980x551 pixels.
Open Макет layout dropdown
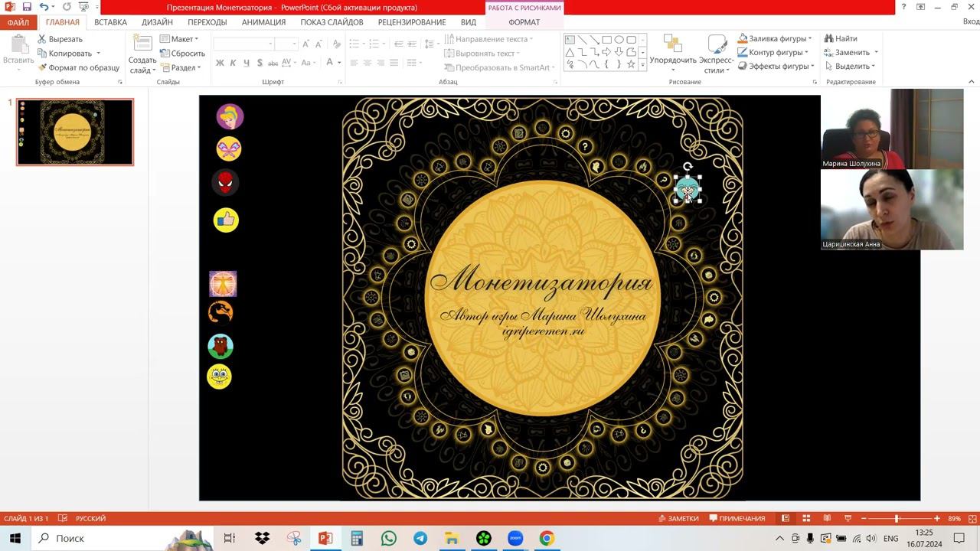pyautogui.click(x=179, y=39)
